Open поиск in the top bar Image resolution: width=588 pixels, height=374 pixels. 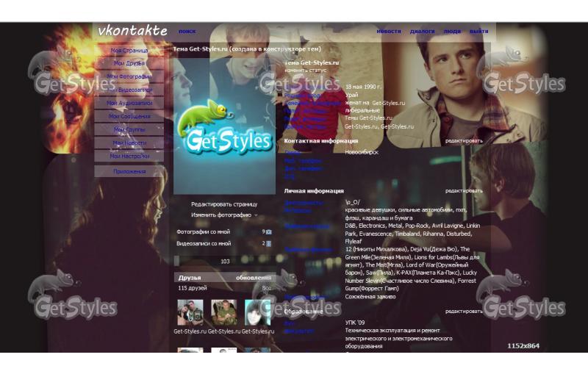[x=187, y=32]
